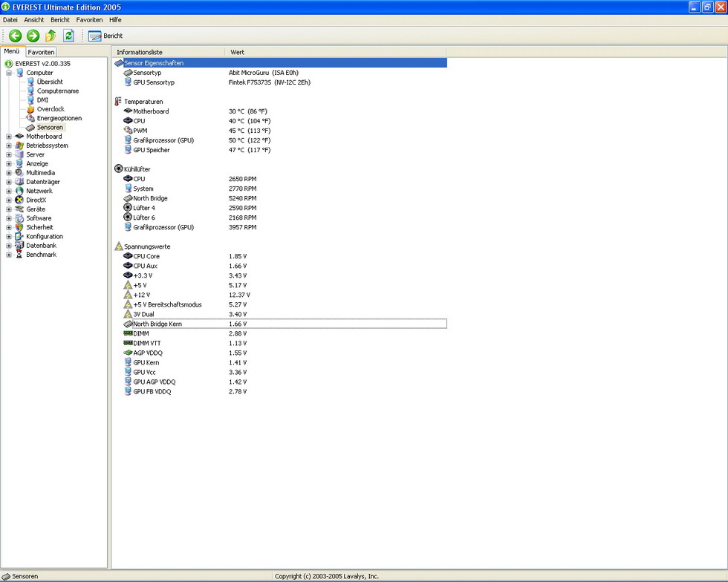Screen dimensions: 728x582
Task: Open the Favoriten menu
Action: point(89,20)
